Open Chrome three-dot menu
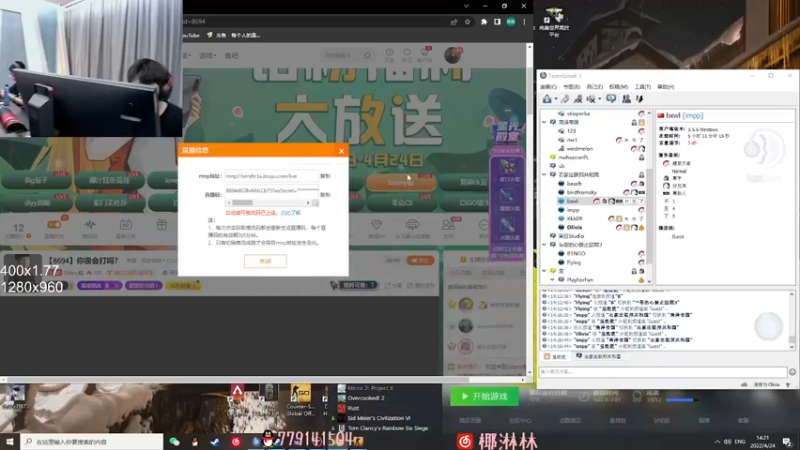 524,22
